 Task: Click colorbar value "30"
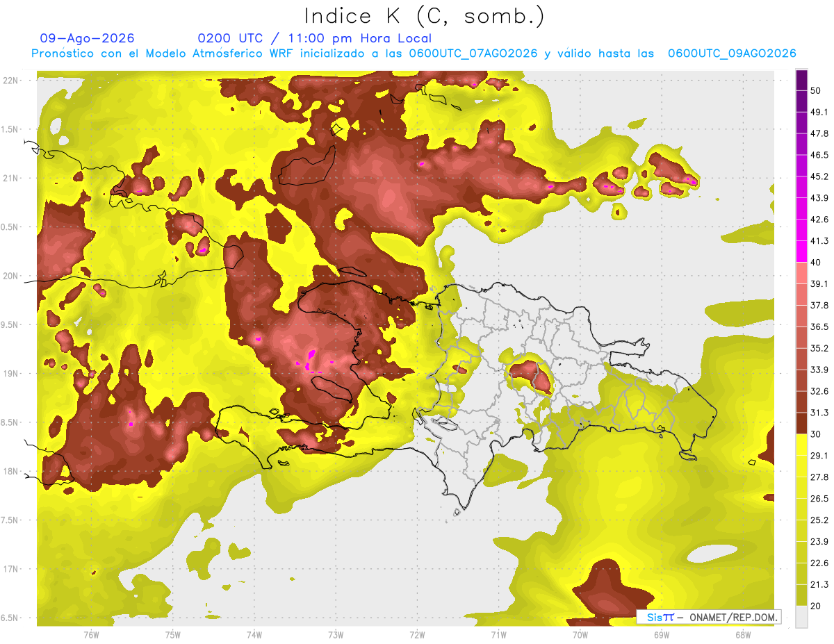pos(815,434)
